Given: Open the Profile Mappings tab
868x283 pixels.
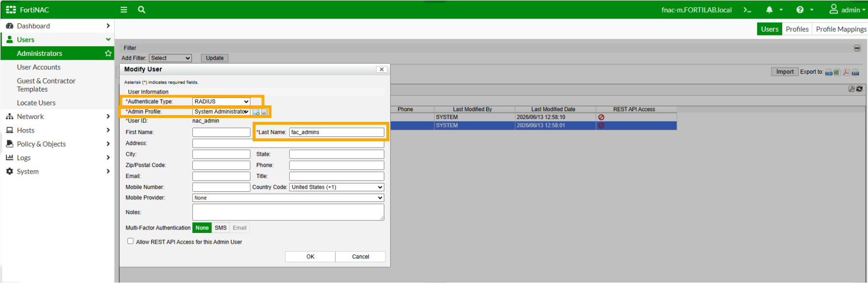Looking at the screenshot, I should [841, 29].
